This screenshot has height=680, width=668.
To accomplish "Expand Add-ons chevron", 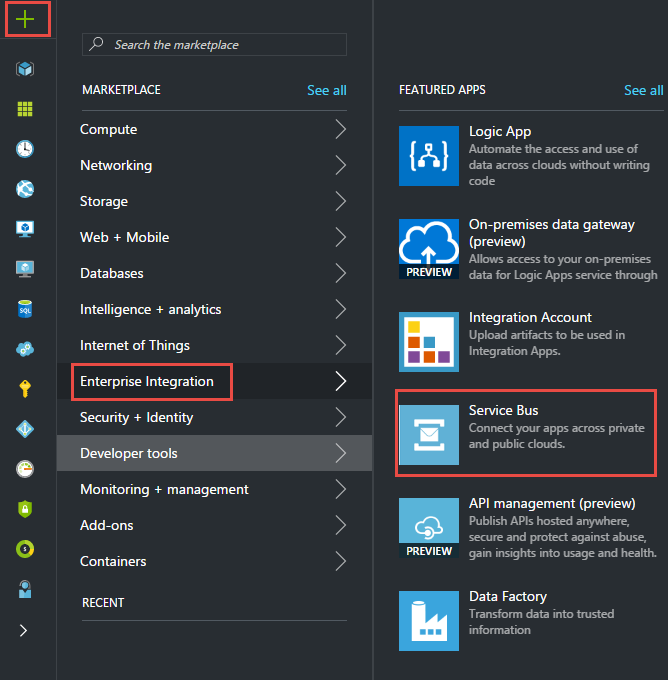I will (341, 525).
